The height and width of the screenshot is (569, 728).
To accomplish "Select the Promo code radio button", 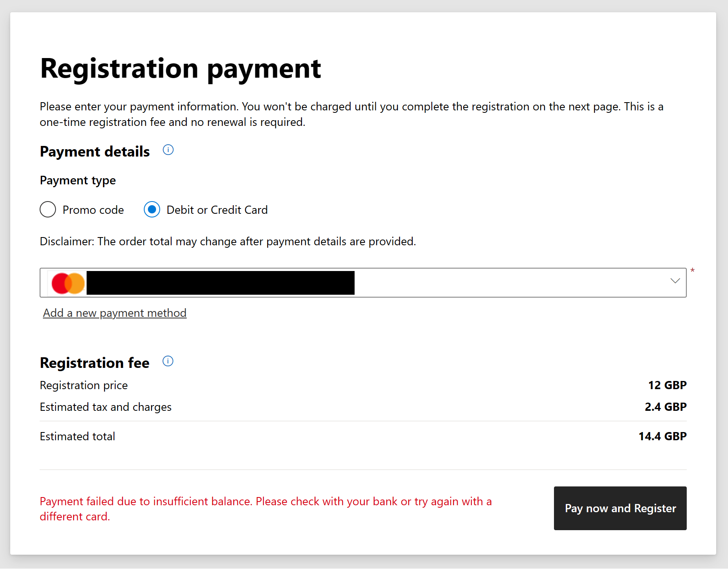I will [48, 210].
